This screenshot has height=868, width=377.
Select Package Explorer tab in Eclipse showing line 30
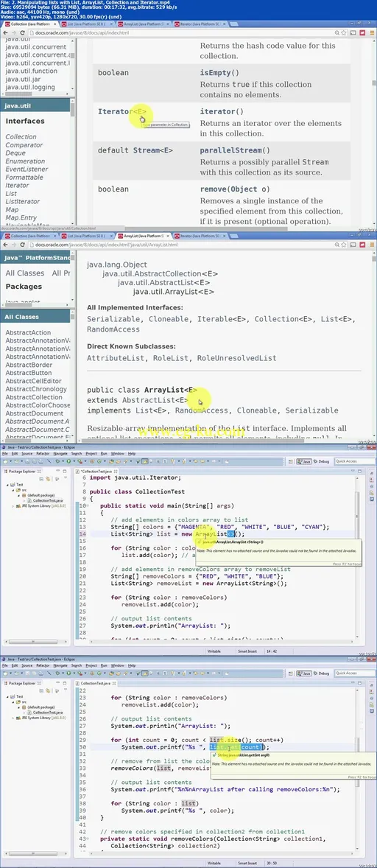(x=23, y=683)
